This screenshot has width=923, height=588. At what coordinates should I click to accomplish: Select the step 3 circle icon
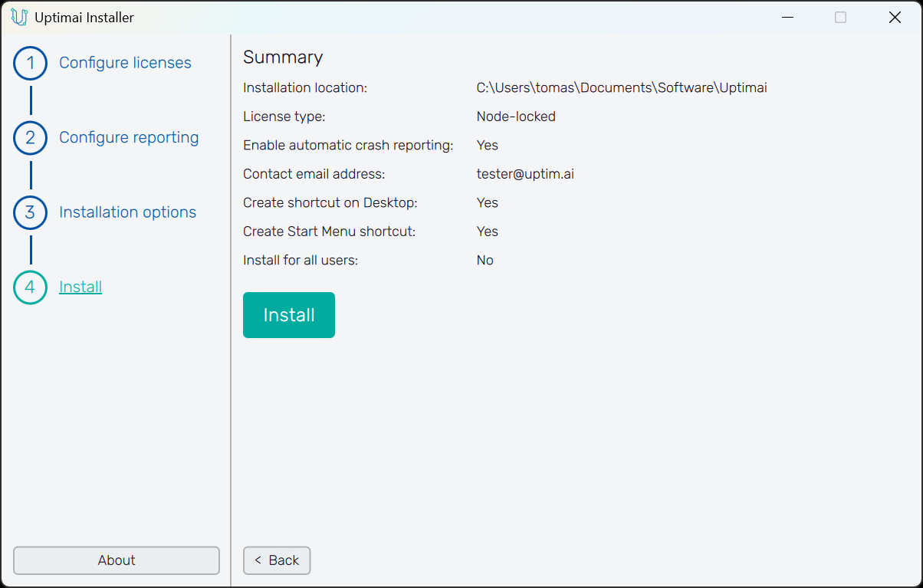[31, 212]
